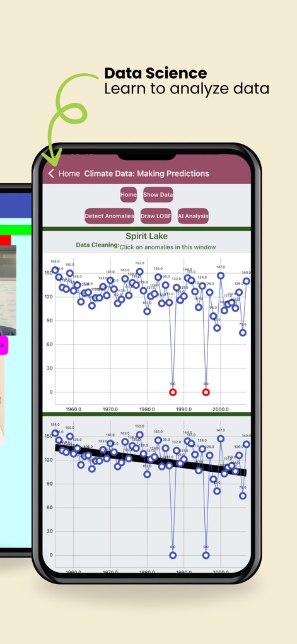
Task: Click the 'Climate Data: Making Predictions' title
Action: coord(147,173)
